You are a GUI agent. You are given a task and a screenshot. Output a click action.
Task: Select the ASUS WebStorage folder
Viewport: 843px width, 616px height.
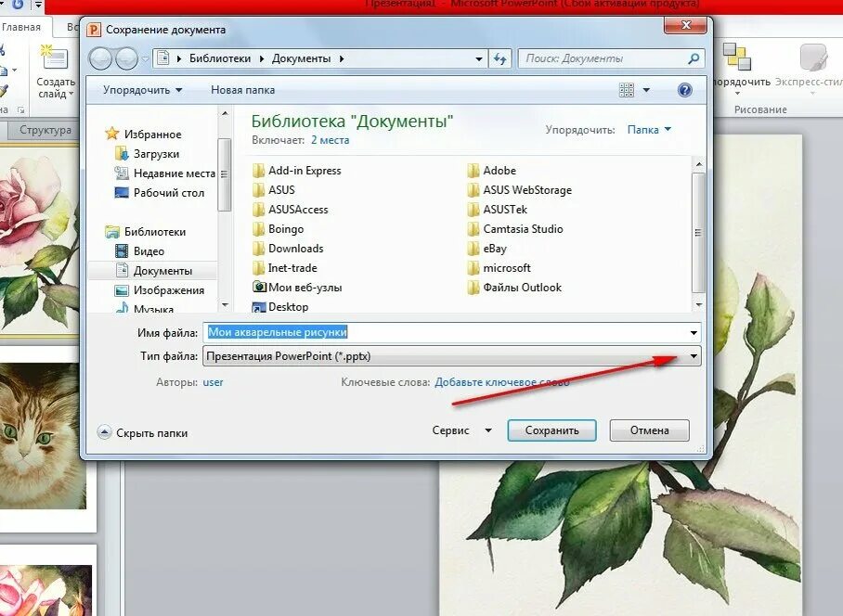pos(519,190)
